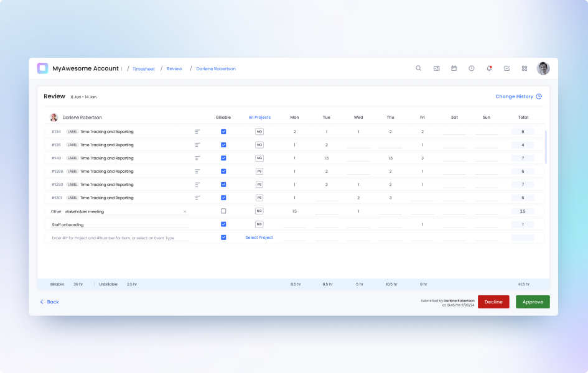
Task: Click the calendar icon in the top bar
Action: 454,68
